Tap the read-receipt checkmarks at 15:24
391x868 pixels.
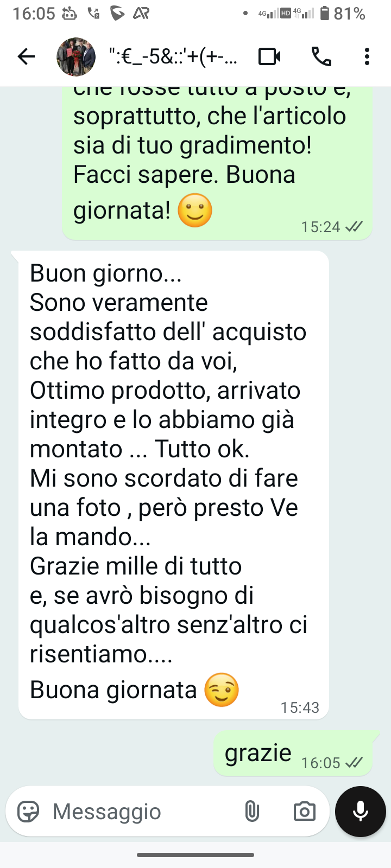tap(354, 227)
